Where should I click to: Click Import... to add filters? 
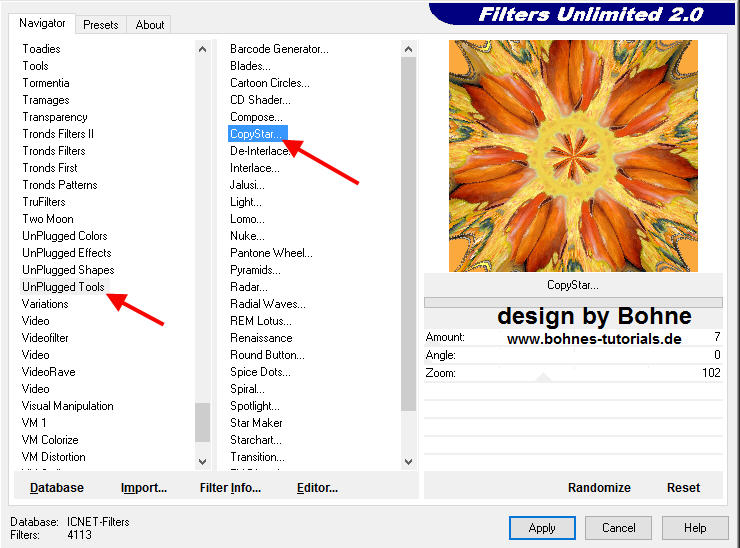click(x=144, y=488)
